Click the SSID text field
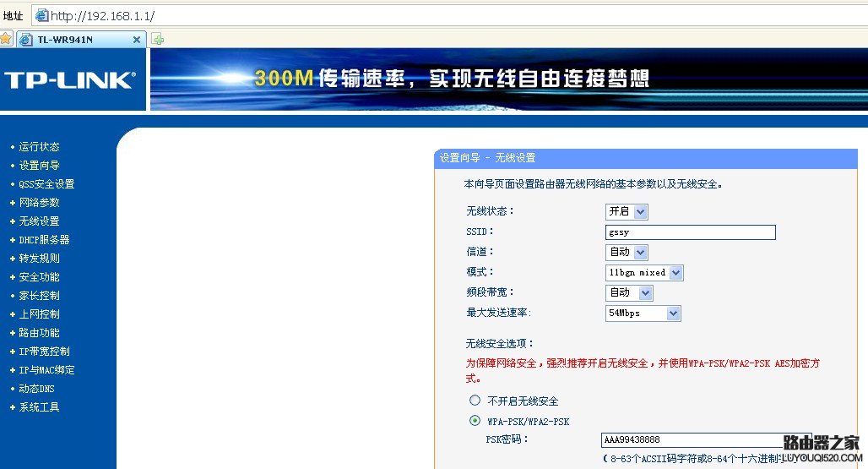 coord(690,232)
